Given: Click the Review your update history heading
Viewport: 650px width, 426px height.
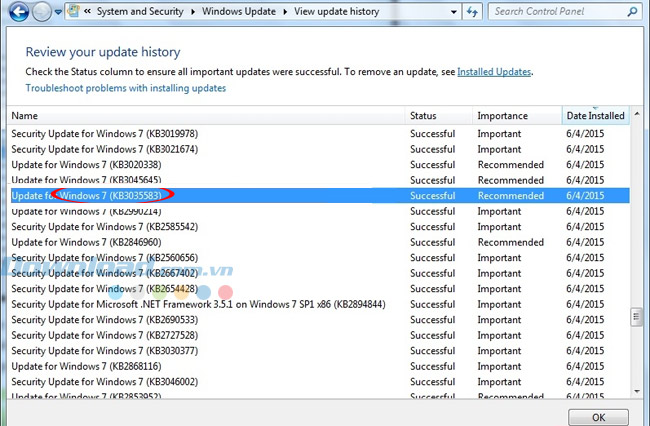Looking at the screenshot, I should 103,52.
